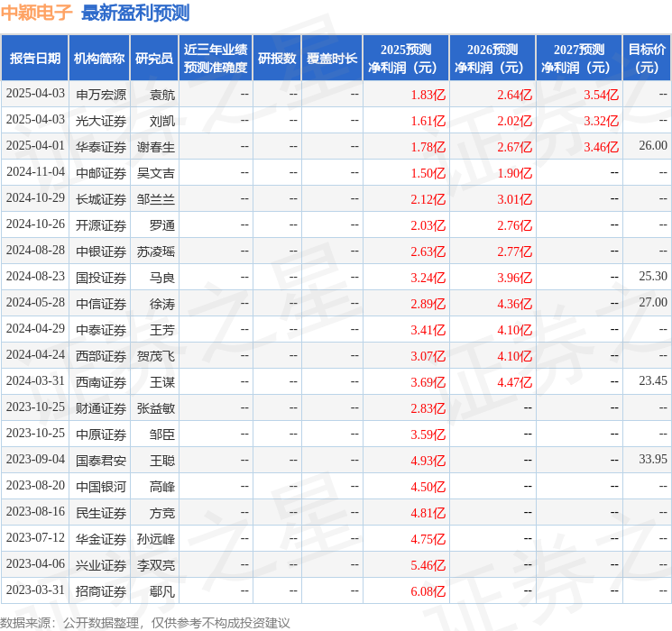Select the 长城证券 institution cell
The image size is (672, 631).
click(101, 199)
